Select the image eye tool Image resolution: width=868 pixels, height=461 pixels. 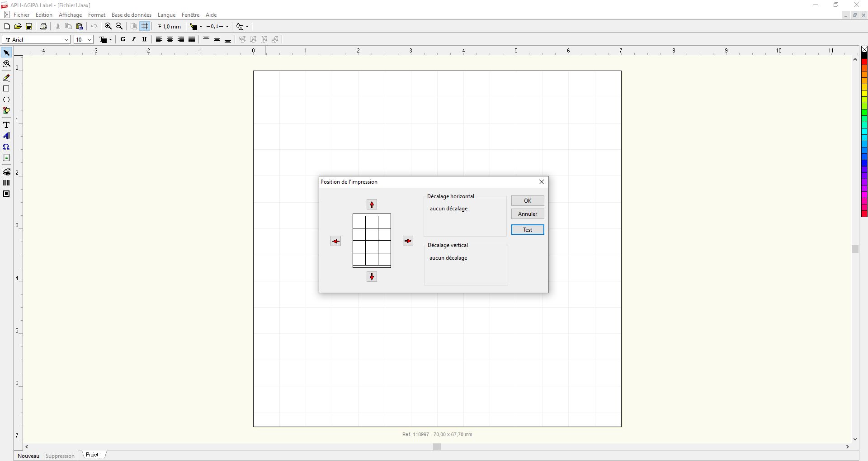pyautogui.click(x=6, y=172)
